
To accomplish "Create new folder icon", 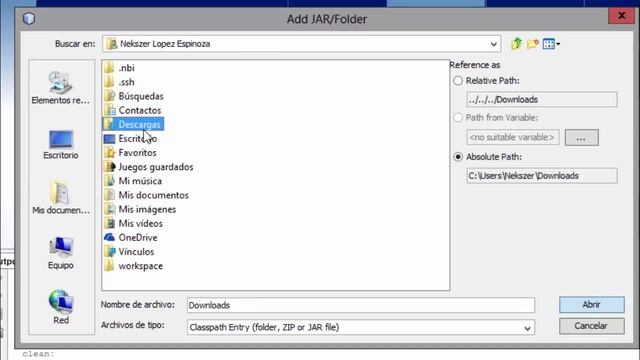I will [x=533, y=44].
